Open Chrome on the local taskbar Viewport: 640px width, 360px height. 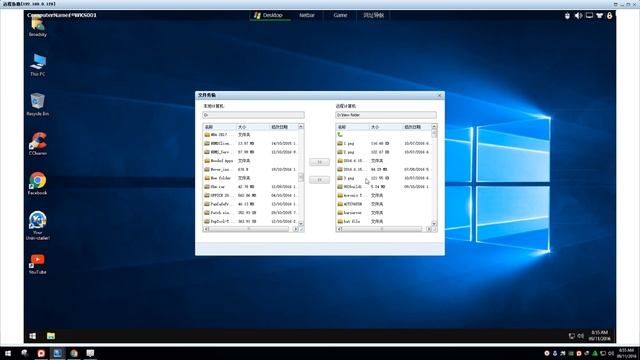tap(74, 353)
